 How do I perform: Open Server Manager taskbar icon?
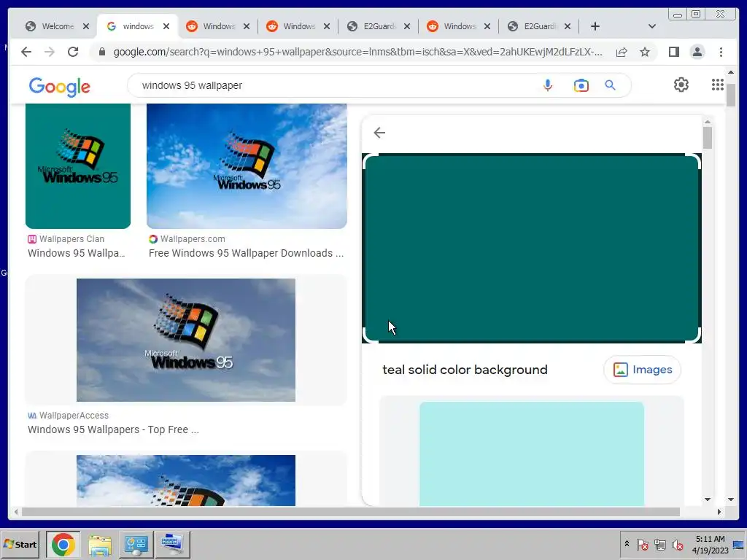[x=136, y=544]
